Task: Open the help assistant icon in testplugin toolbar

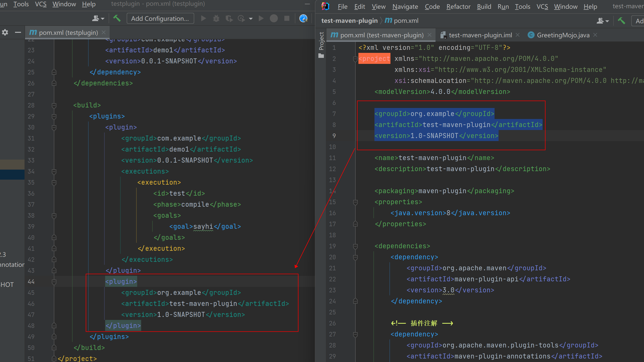Action: pos(303,18)
